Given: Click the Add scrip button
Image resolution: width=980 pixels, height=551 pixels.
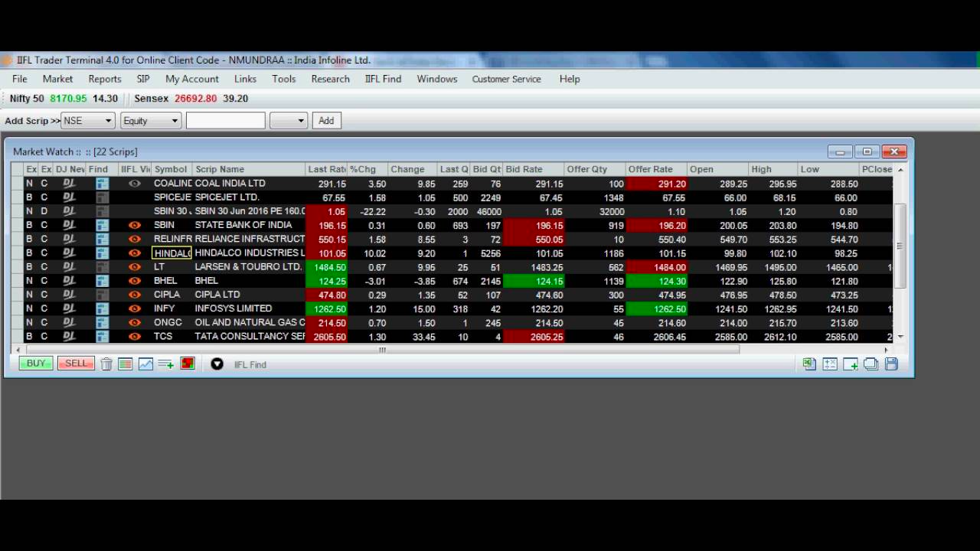Looking at the screenshot, I should (326, 120).
